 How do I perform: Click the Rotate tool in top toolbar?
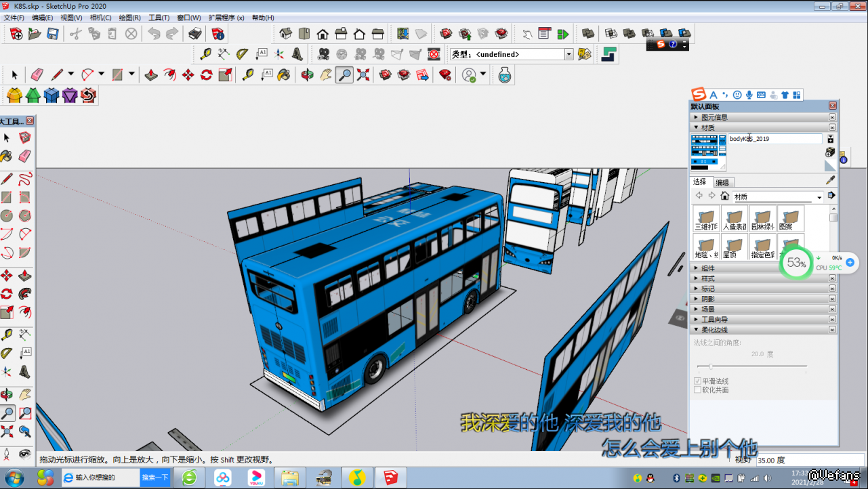[x=207, y=75]
